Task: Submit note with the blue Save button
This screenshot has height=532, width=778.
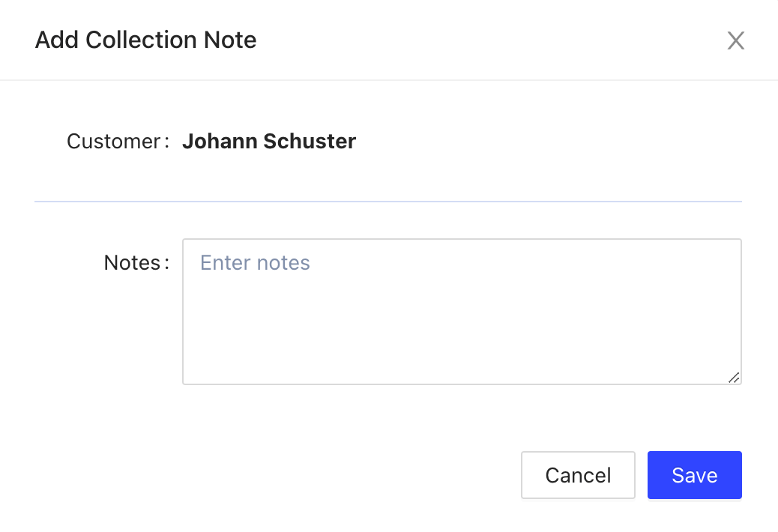Action: 694,475
